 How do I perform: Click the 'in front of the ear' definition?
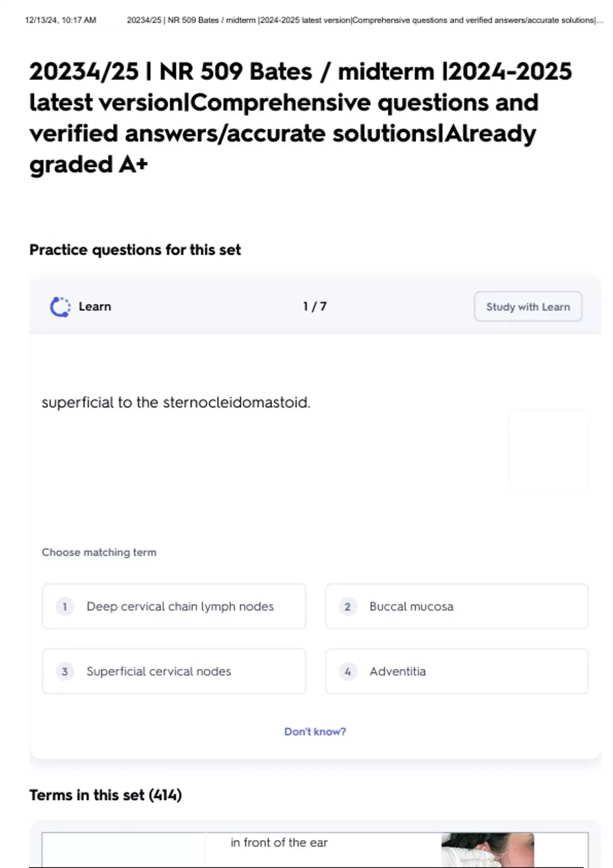pos(279,842)
